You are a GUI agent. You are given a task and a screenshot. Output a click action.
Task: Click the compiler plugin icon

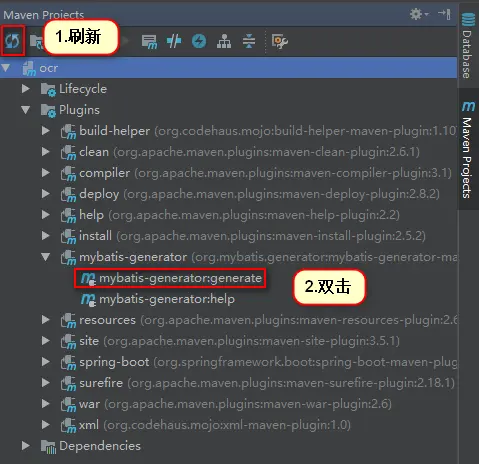pyautogui.click(x=68, y=173)
